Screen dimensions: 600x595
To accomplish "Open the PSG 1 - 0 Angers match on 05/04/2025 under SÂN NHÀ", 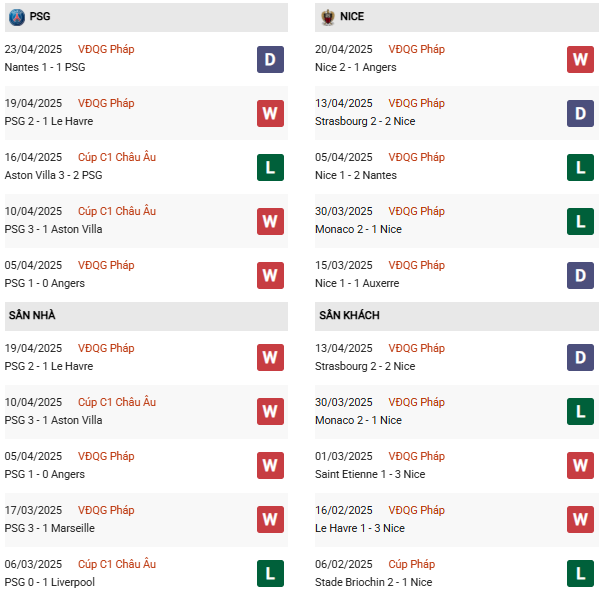I will click(x=45, y=474).
